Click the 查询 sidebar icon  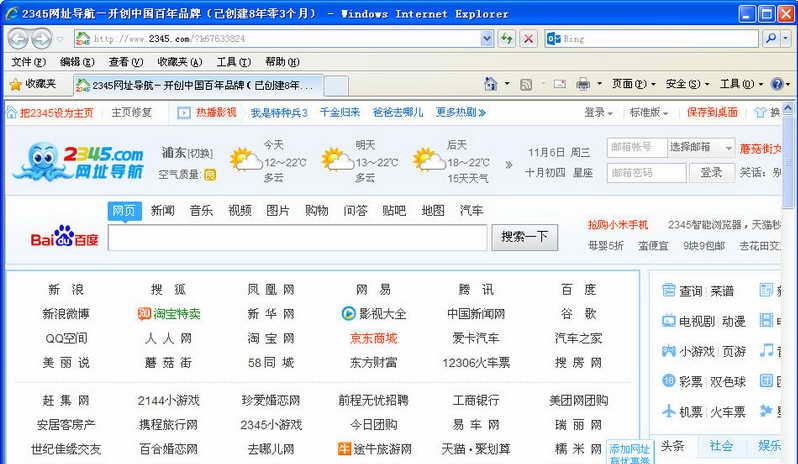tap(668, 291)
